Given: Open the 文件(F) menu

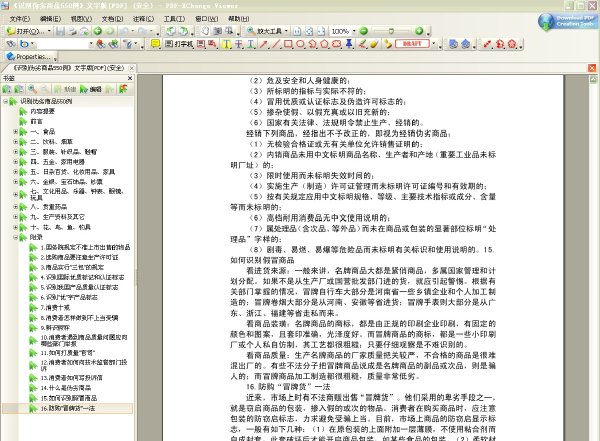Looking at the screenshot, I should pos(20,19).
